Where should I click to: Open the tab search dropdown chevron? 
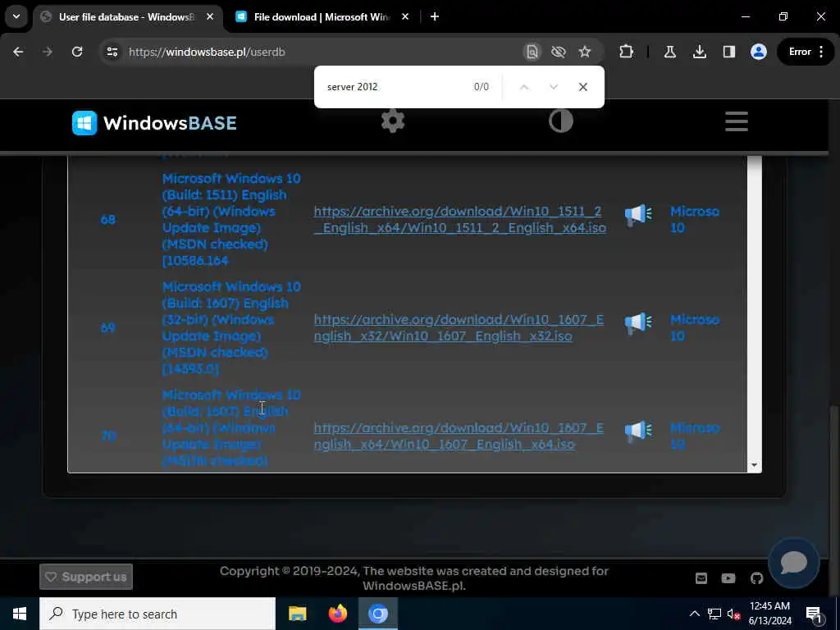(16, 16)
